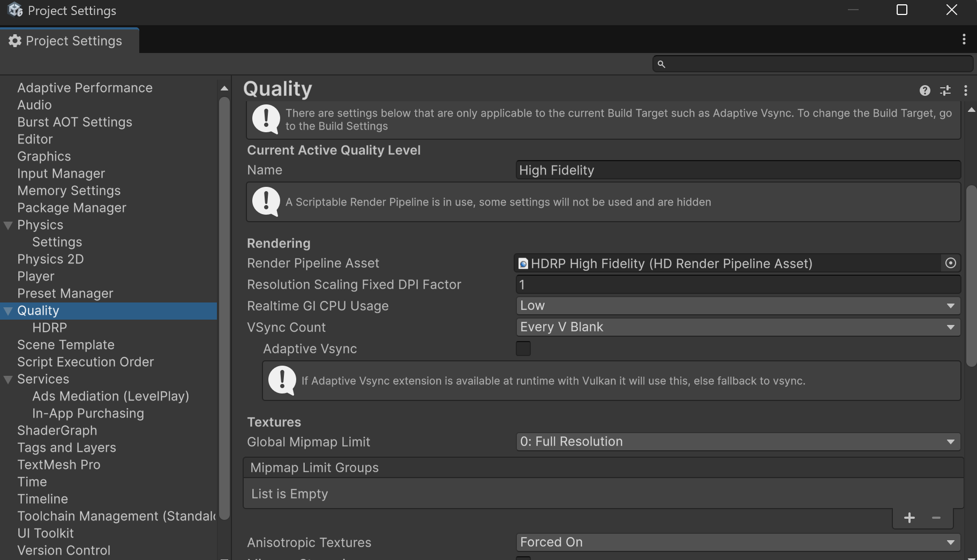This screenshot has height=560, width=977.
Task: Select HDRP under Quality
Action: point(49,328)
